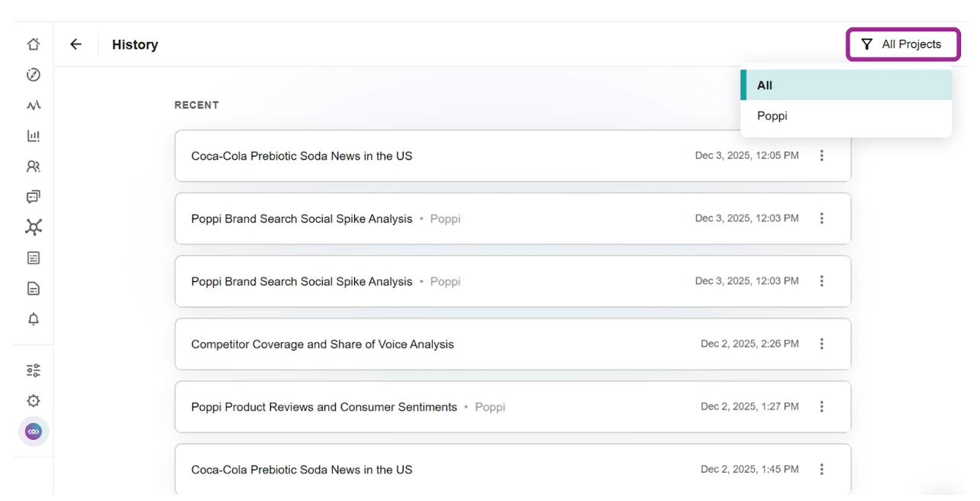Click the History page title
The width and height of the screenshot is (980, 501).
click(x=135, y=44)
